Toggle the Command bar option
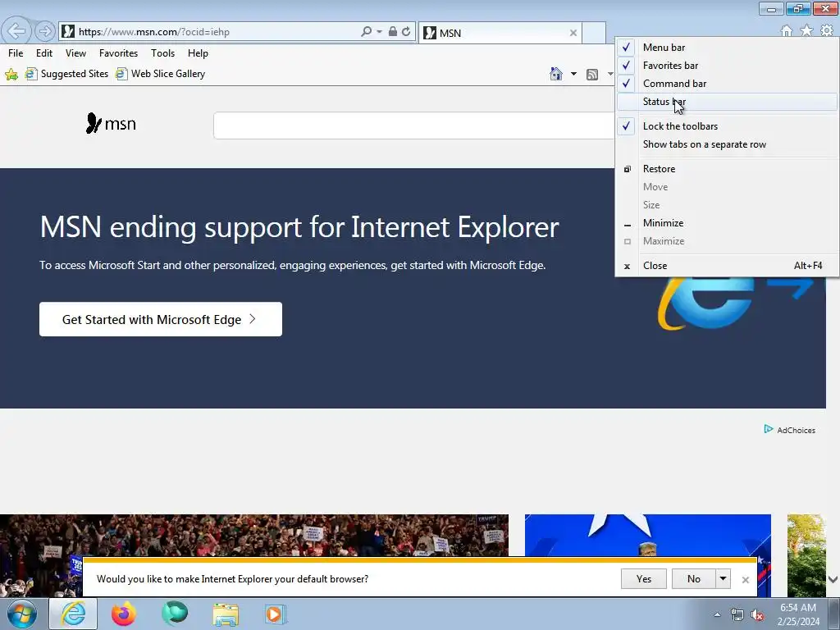Viewport: 840px width, 630px height. pos(727,84)
